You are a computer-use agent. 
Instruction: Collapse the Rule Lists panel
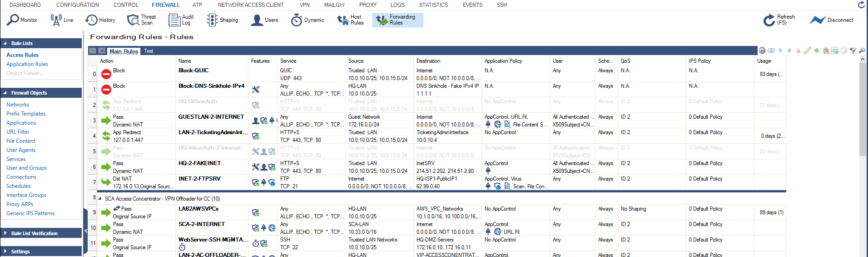[5, 43]
